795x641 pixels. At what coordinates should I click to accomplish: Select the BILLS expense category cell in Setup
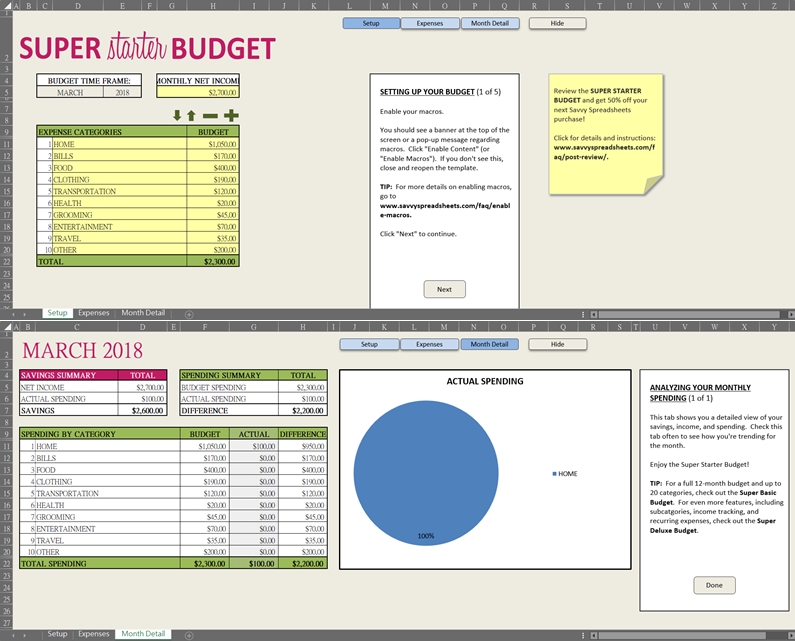tap(119, 156)
